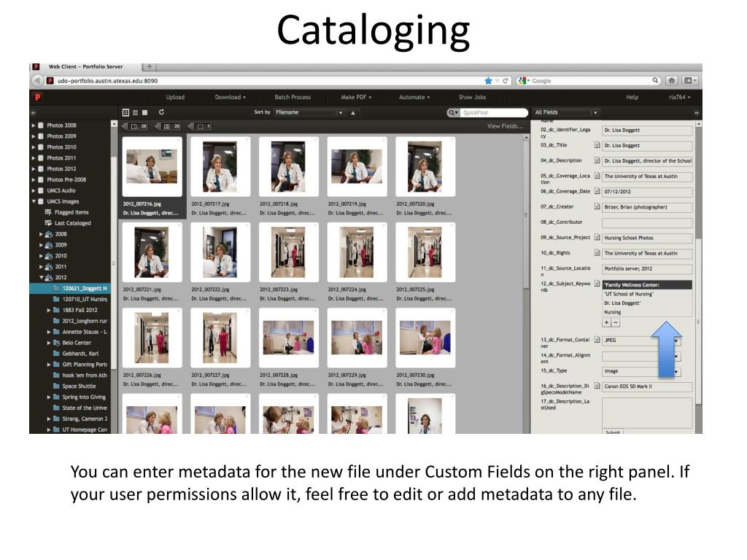
Task: Click the edit icon beside 07_dc_Creator
Action: tap(597, 206)
